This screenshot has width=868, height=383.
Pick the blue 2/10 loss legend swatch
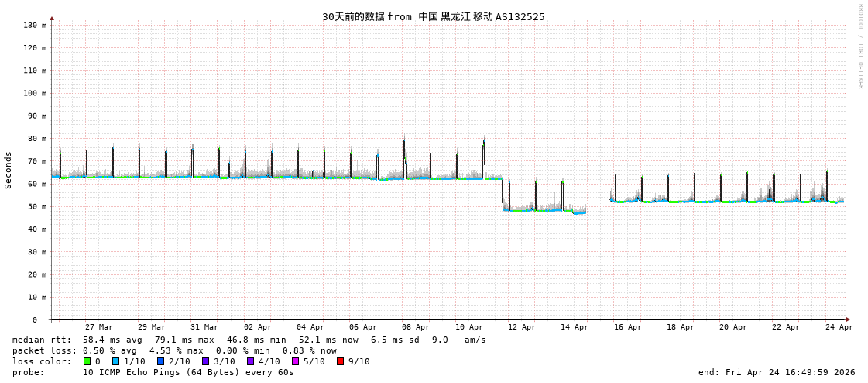tap(160, 361)
